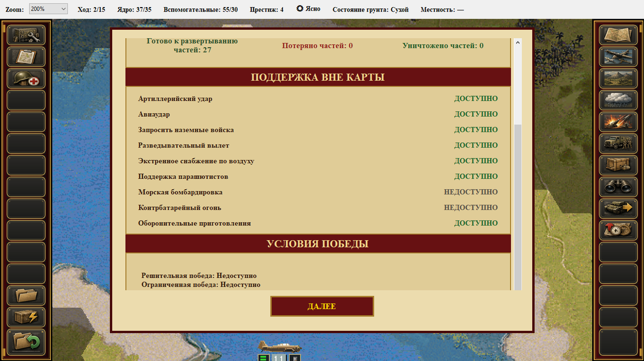Click the Местность status label
Image resolution: width=644 pixels, height=361 pixels.
(x=442, y=9)
